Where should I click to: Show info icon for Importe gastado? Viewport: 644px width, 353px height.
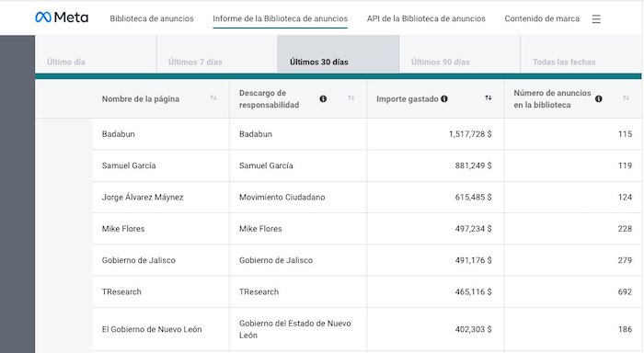(444, 98)
